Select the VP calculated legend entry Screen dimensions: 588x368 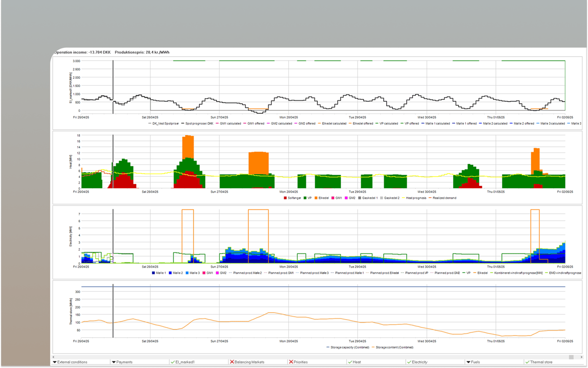click(386, 123)
